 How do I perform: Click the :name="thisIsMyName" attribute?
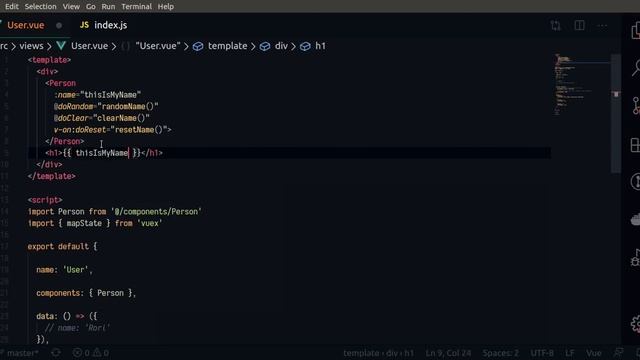click(x=98, y=95)
